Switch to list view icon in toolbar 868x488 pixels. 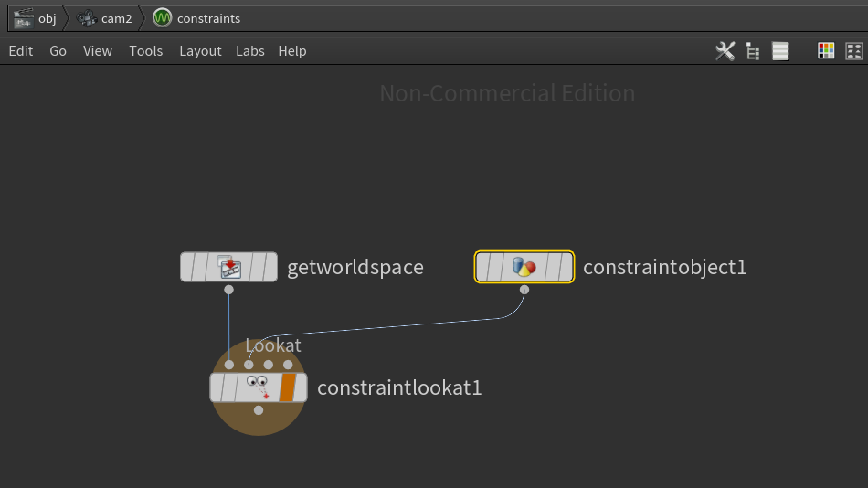pos(780,51)
